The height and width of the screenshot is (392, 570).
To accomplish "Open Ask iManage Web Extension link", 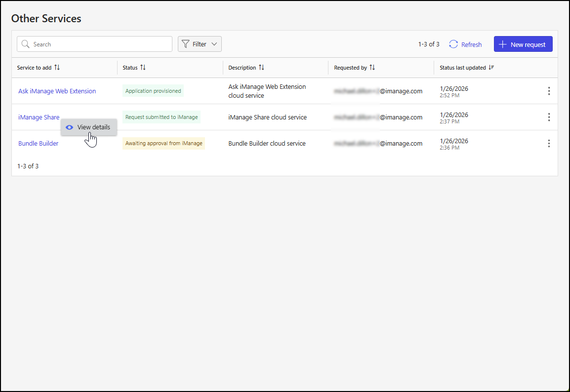I will point(57,91).
